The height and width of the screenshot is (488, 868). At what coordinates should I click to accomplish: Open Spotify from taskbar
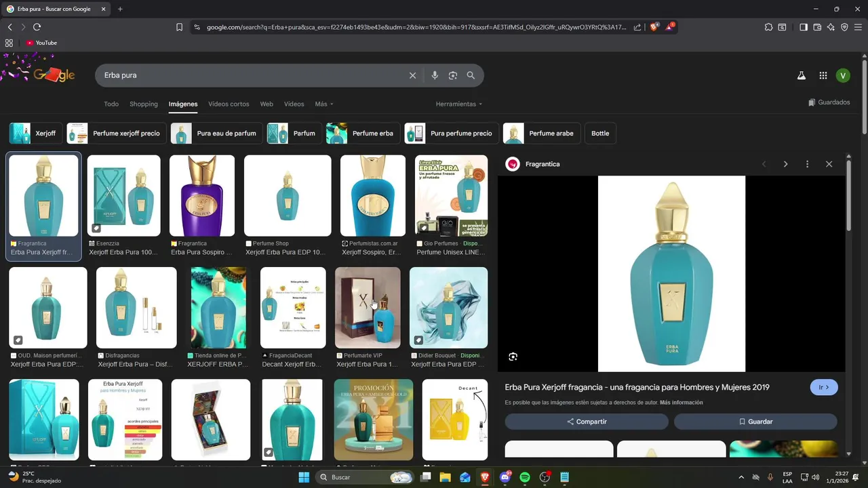point(525,477)
